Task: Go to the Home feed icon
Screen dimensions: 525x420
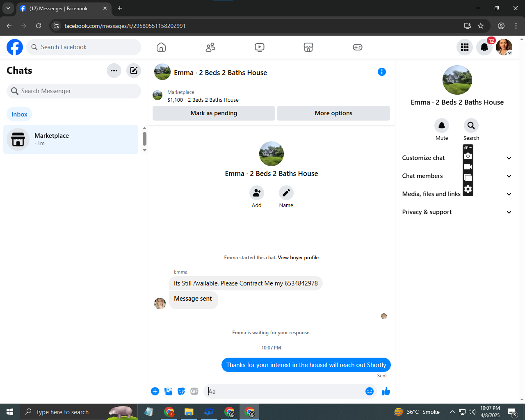Action: [x=161, y=47]
